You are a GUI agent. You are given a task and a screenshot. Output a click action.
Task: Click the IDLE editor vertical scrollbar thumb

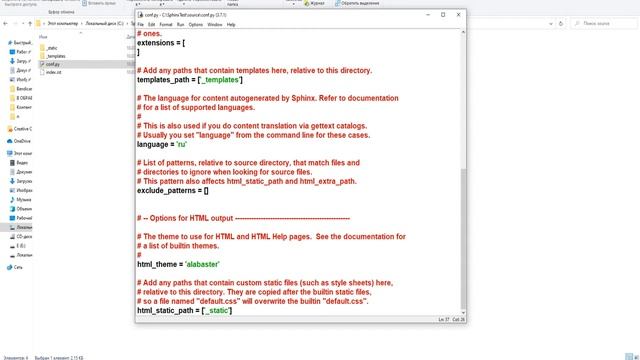[463, 238]
